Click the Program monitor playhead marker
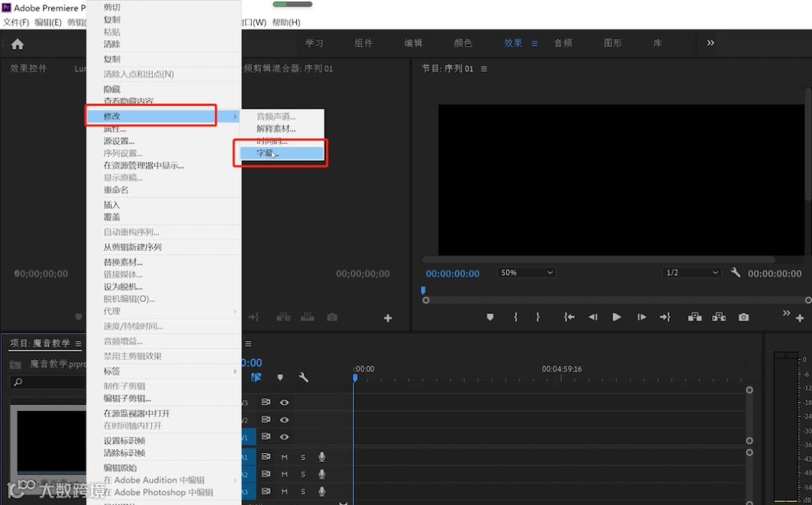This screenshot has width=812, height=505. point(423,291)
